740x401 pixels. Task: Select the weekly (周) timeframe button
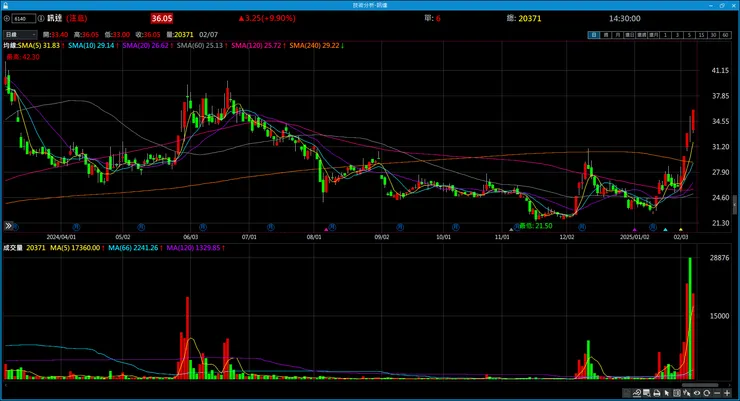tap(606, 35)
